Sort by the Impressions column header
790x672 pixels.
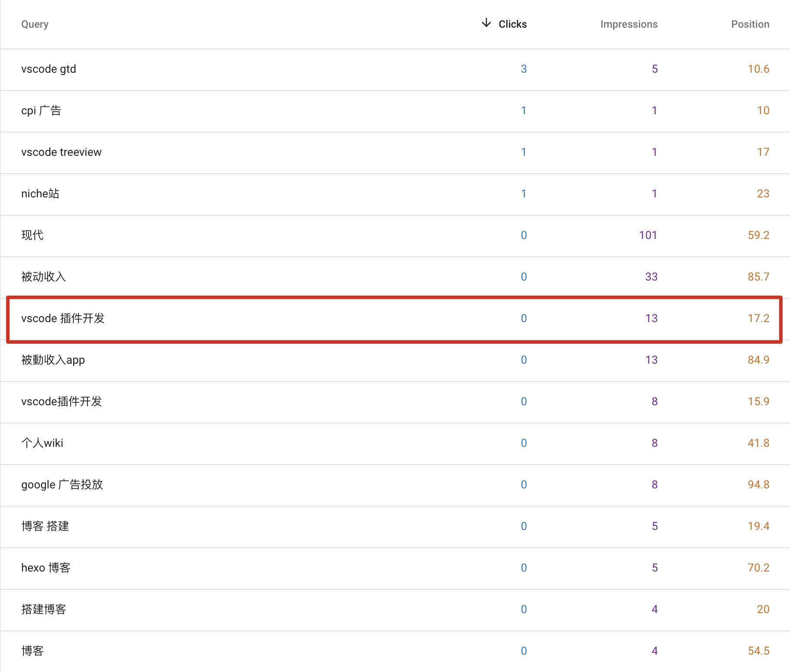628,24
